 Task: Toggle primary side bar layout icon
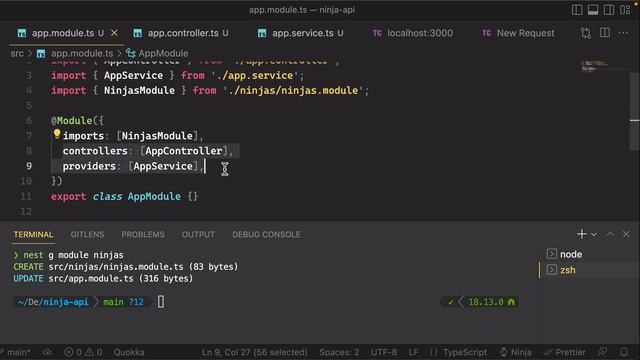tap(577, 9)
